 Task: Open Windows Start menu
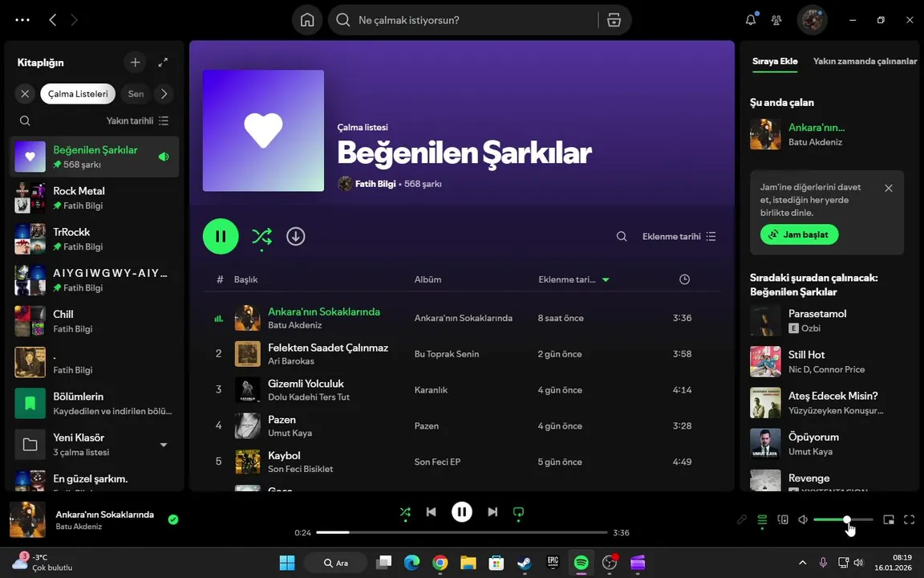287,563
